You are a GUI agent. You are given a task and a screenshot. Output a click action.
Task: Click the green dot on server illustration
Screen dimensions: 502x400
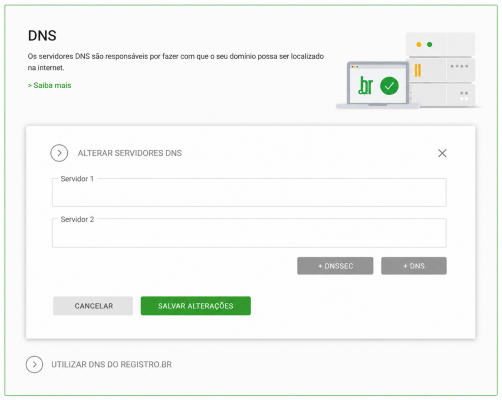pos(430,44)
